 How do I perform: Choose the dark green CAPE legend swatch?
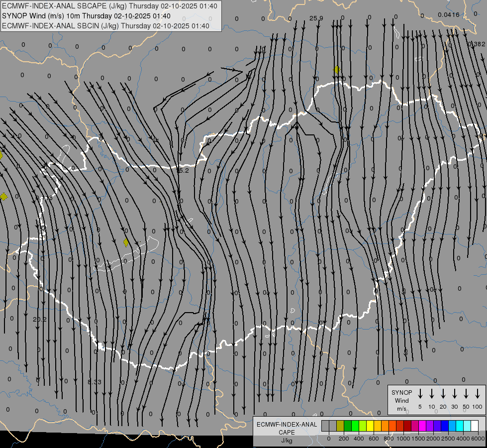pos(348,426)
